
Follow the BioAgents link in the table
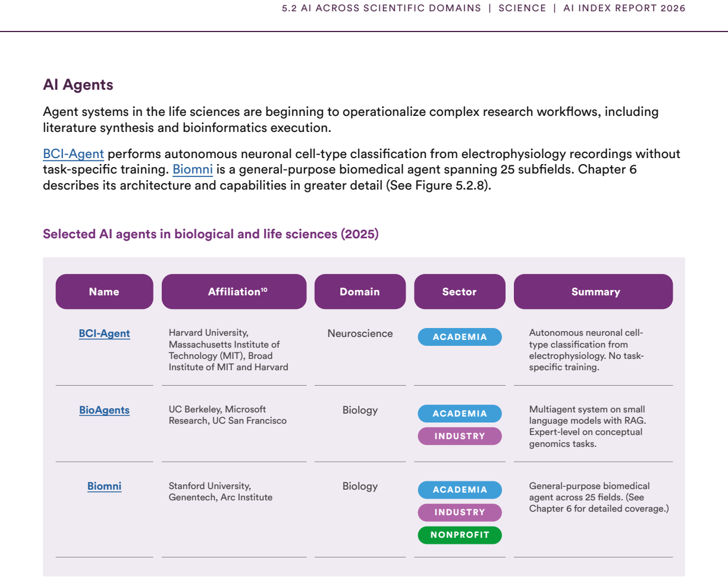(x=104, y=410)
